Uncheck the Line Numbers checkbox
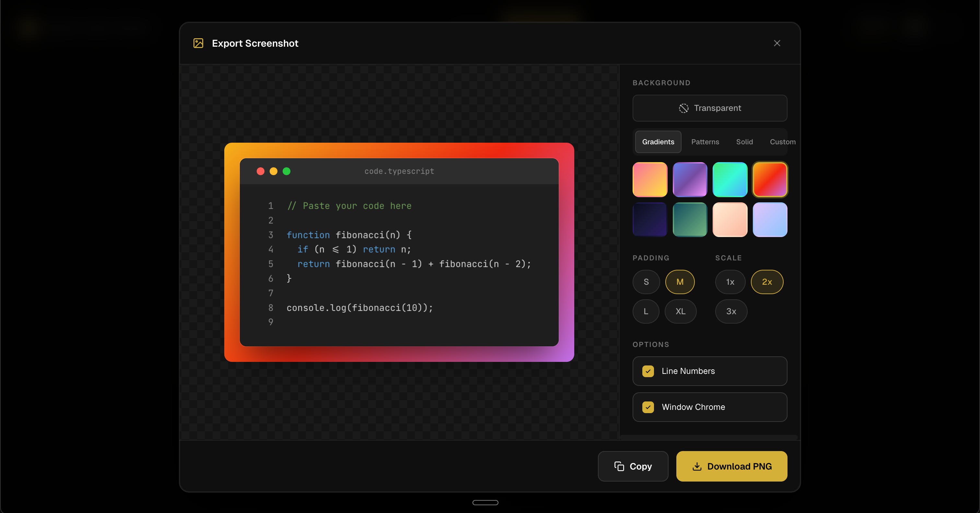The width and height of the screenshot is (980, 513). point(648,371)
